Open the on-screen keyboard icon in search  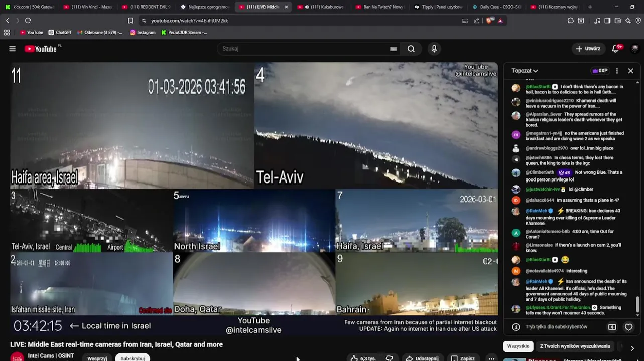click(x=394, y=49)
